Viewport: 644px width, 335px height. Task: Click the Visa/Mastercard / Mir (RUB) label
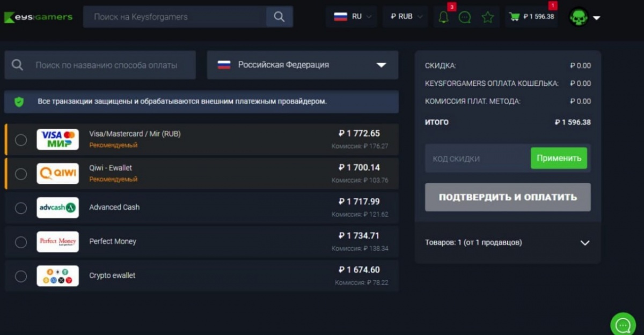click(135, 134)
